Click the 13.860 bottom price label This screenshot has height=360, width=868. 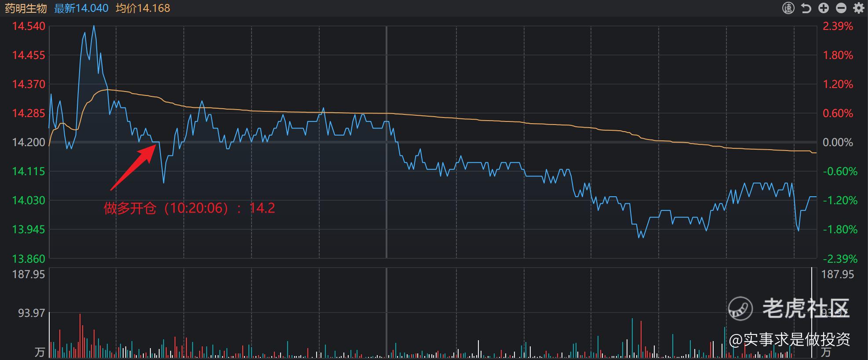29,258
